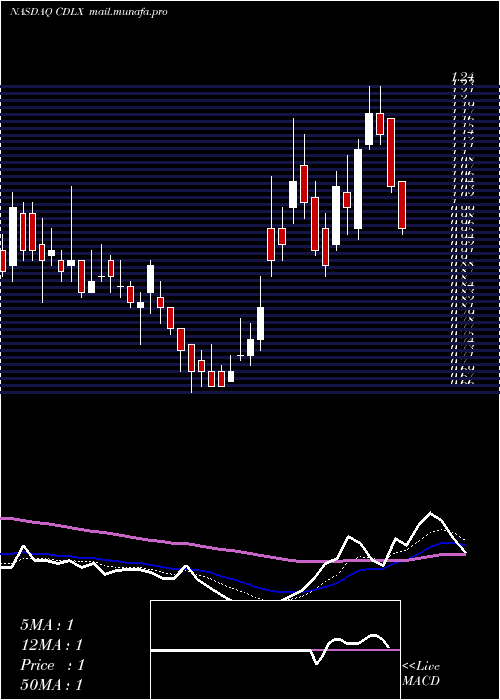Click the 5MA : 1 legend entry
Image resolution: width=500 pixels, height=700 pixels.
(47, 625)
